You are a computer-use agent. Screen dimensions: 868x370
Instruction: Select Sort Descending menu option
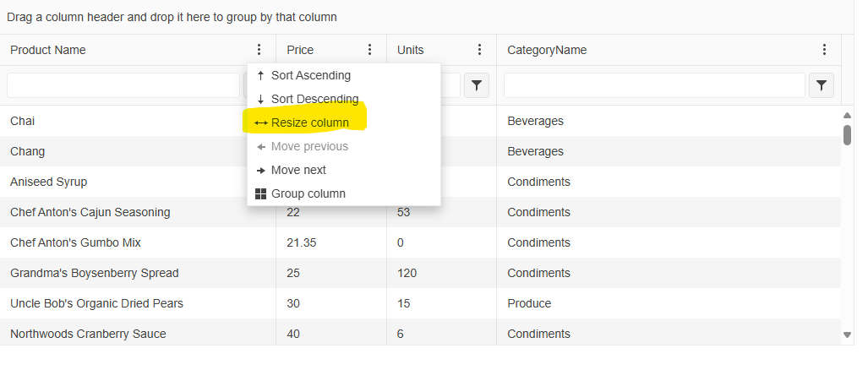click(x=314, y=100)
